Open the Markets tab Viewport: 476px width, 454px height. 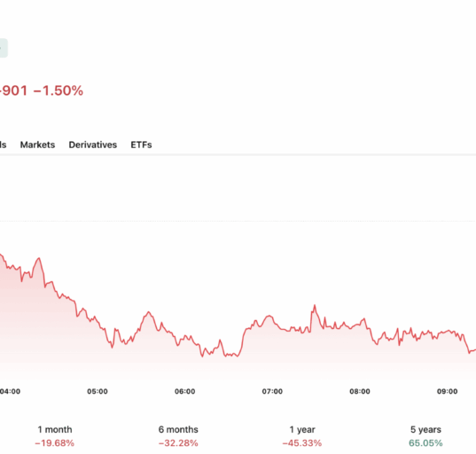[37, 145]
